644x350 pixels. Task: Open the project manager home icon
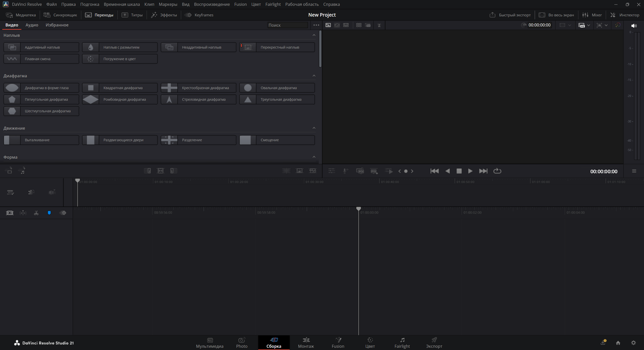(618, 342)
